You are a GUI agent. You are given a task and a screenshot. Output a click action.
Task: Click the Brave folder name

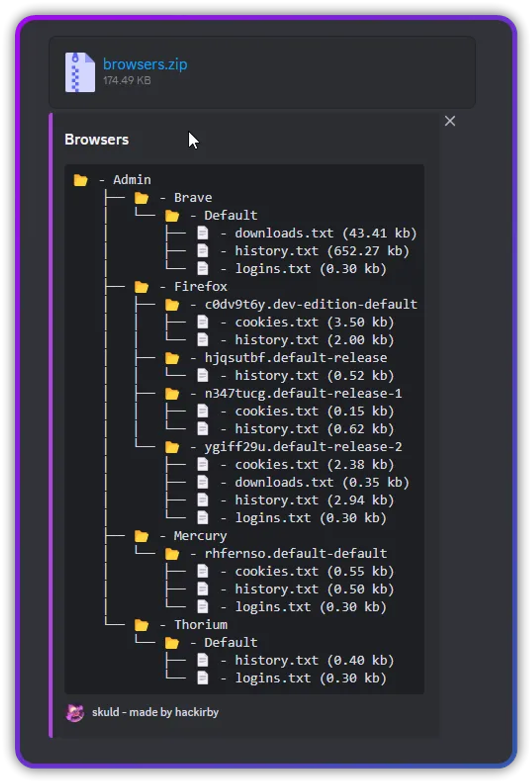(x=193, y=198)
